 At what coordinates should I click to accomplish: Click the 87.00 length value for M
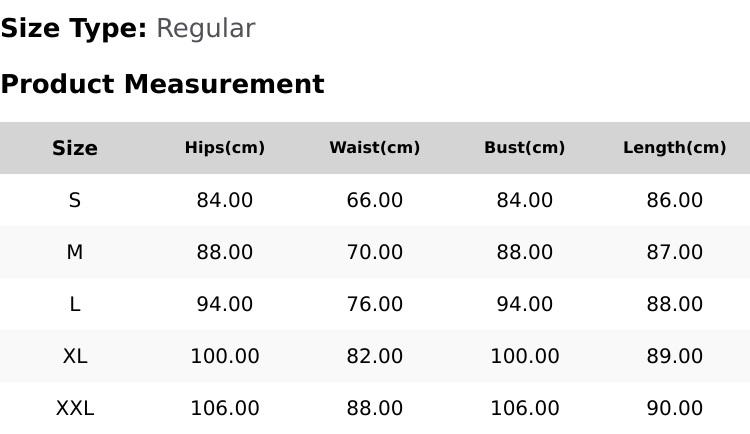click(674, 252)
